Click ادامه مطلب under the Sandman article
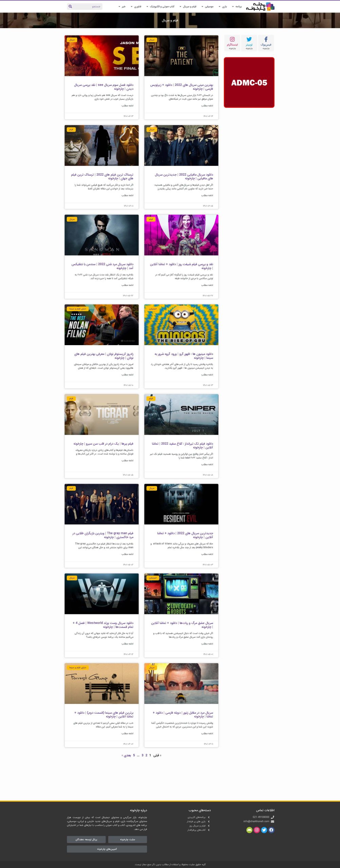Image resolution: width=340 pixels, height=868 pixels. (x=127, y=285)
